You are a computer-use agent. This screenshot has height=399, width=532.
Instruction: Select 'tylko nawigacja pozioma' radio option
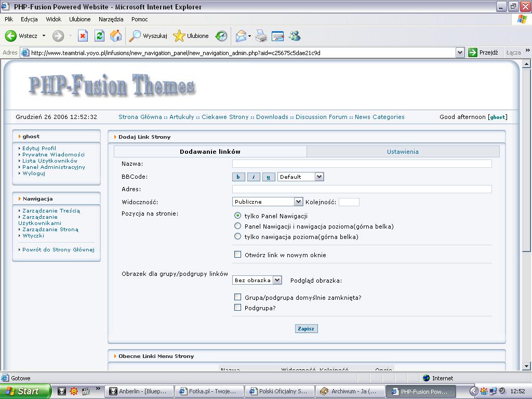coord(238,236)
